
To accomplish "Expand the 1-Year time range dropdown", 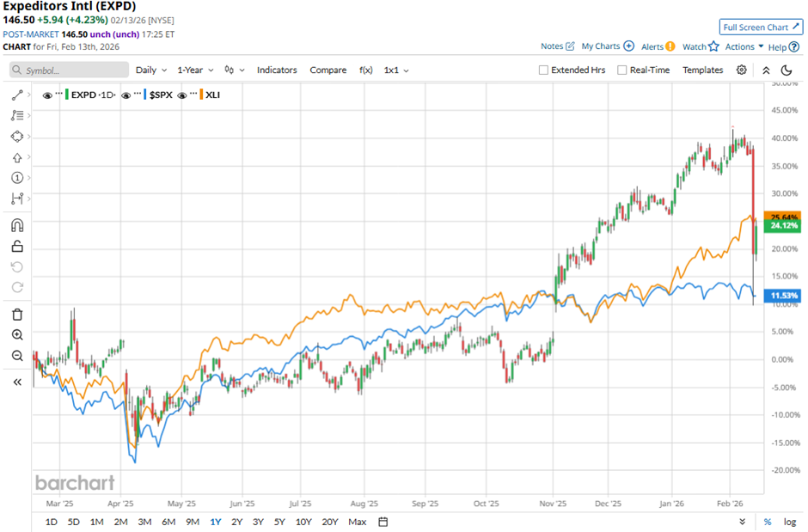I will pyautogui.click(x=196, y=70).
